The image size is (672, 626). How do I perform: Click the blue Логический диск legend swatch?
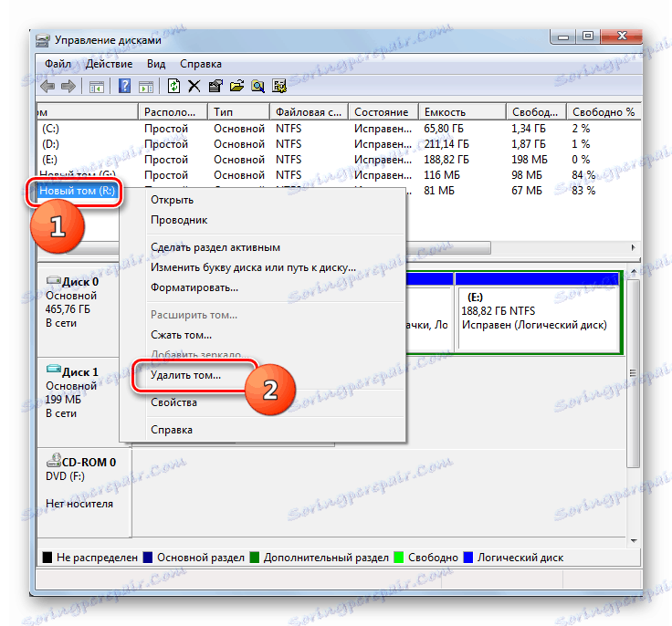coord(468,558)
